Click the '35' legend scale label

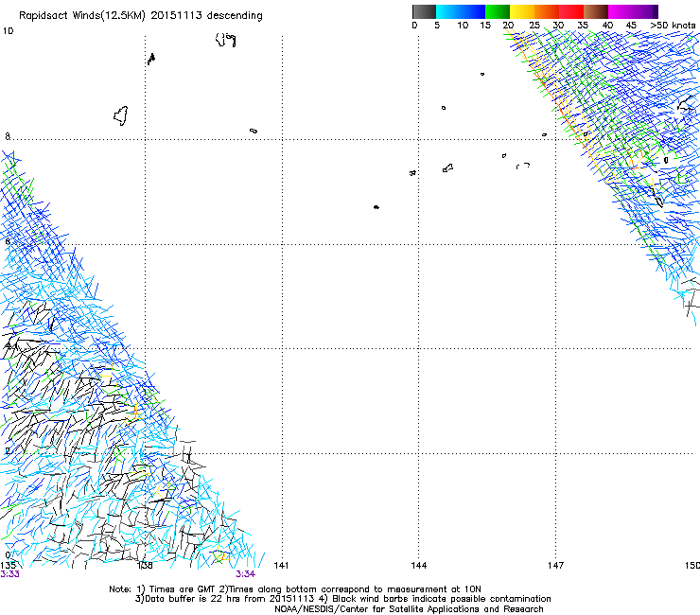click(583, 25)
